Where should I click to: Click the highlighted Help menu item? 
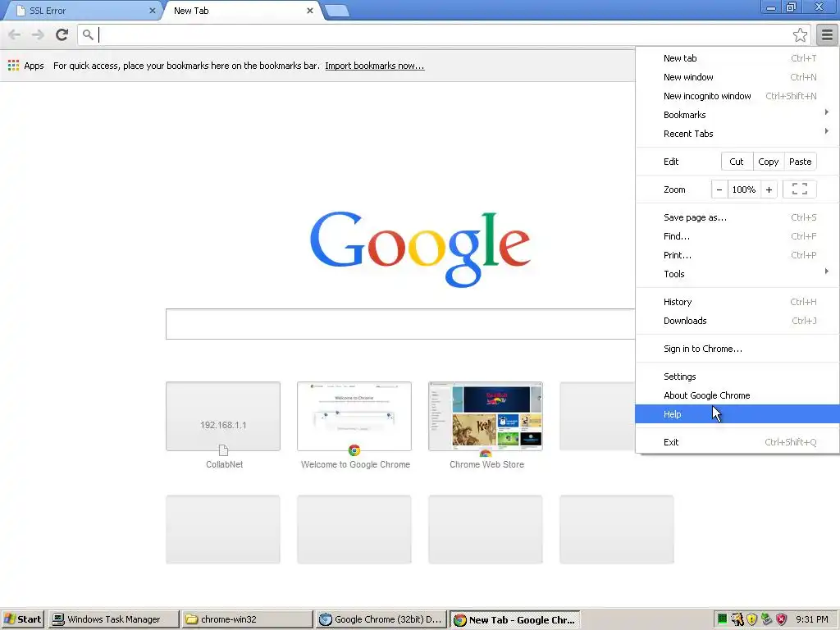[x=737, y=414]
